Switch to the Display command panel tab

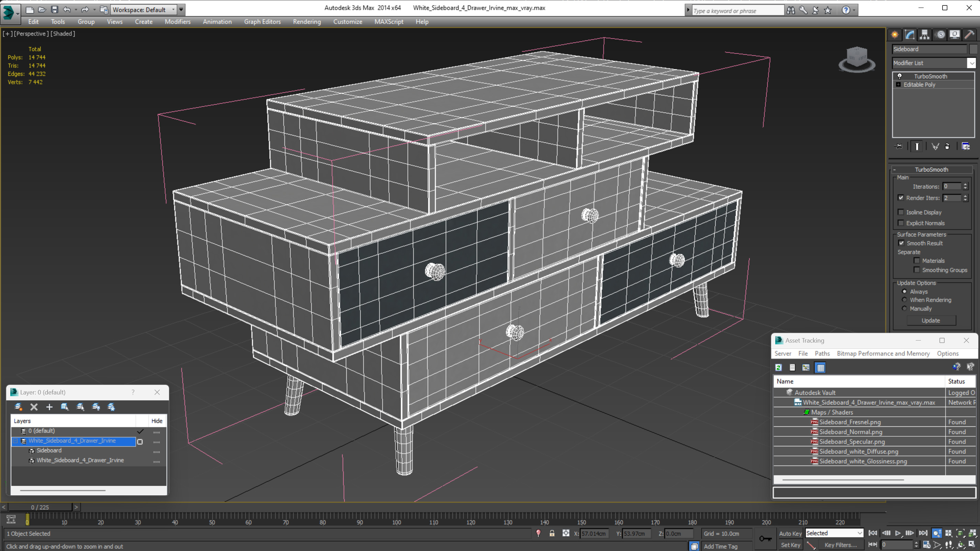coord(955,35)
